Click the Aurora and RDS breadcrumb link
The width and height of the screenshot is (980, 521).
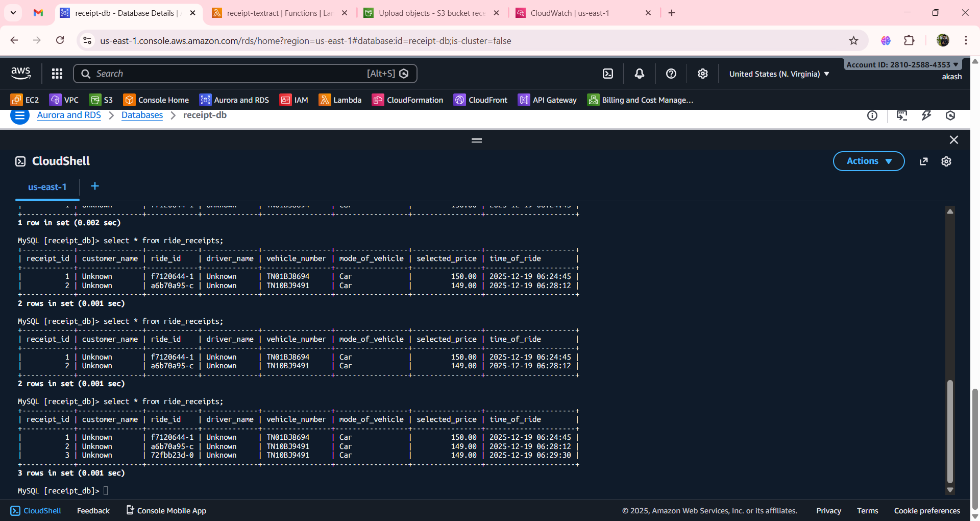click(x=68, y=115)
